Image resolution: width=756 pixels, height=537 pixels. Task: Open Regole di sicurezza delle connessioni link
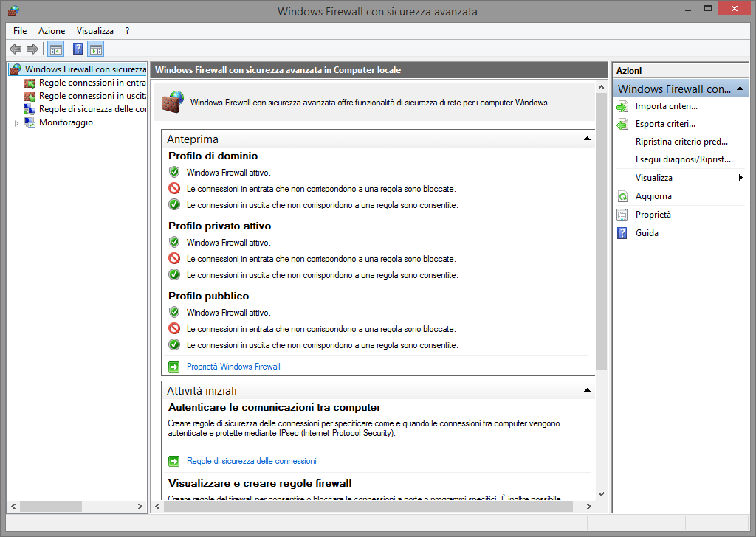[251, 461]
